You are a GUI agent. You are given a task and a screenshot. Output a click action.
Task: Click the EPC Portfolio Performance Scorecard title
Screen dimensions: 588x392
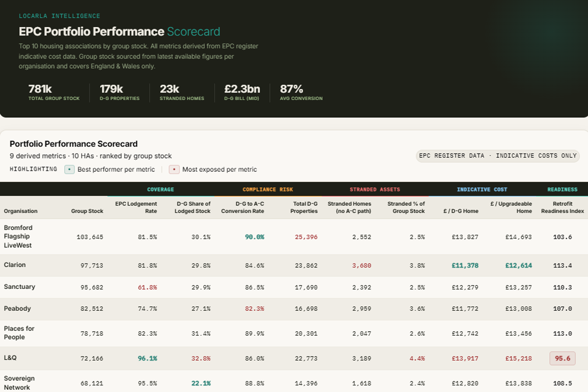click(119, 31)
